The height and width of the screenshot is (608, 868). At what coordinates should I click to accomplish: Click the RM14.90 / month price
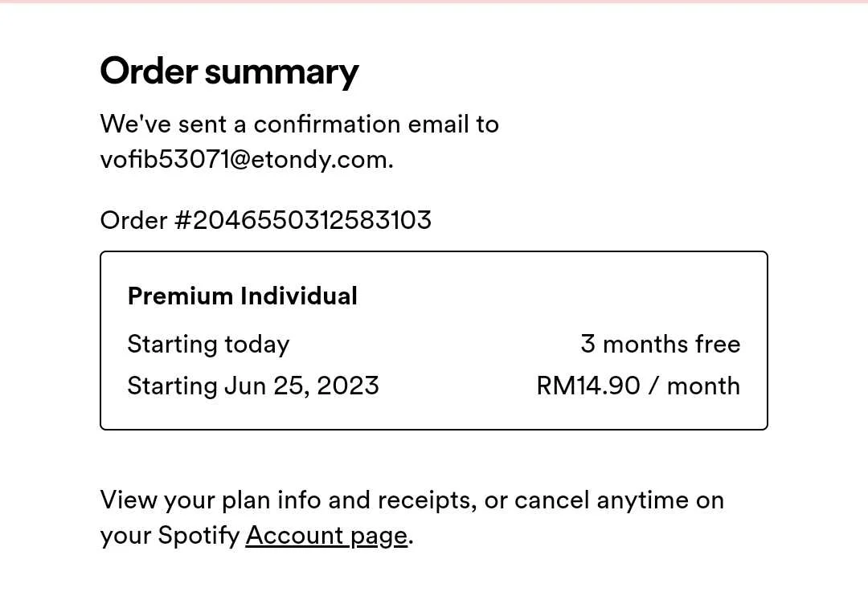[x=638, y=386]
